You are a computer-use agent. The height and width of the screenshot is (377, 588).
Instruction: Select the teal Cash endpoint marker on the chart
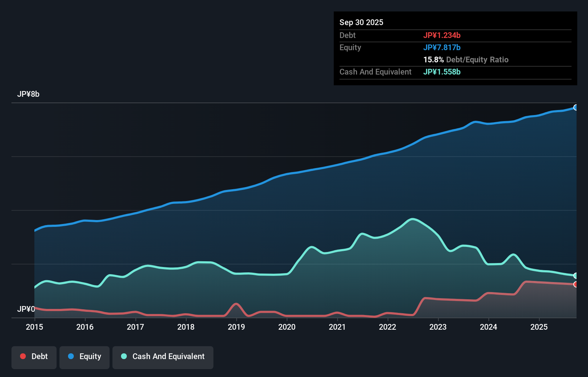coord(575,276)
